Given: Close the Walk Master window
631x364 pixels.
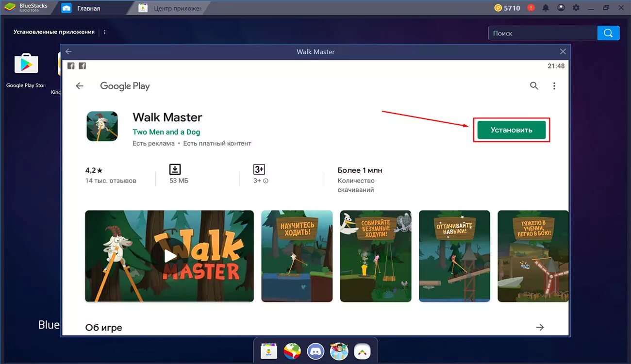Looking at the screenshot, I should coord(563,51).
